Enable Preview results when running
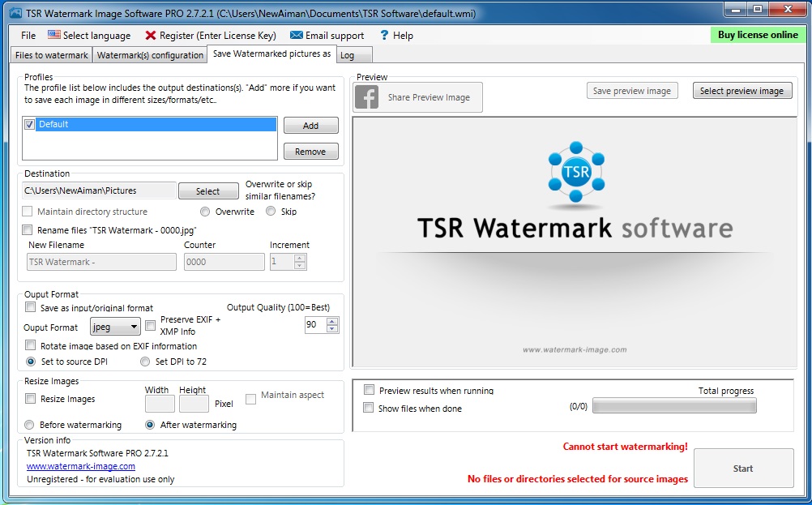This screenshot has width=812, height=505. tap(370, 390)
